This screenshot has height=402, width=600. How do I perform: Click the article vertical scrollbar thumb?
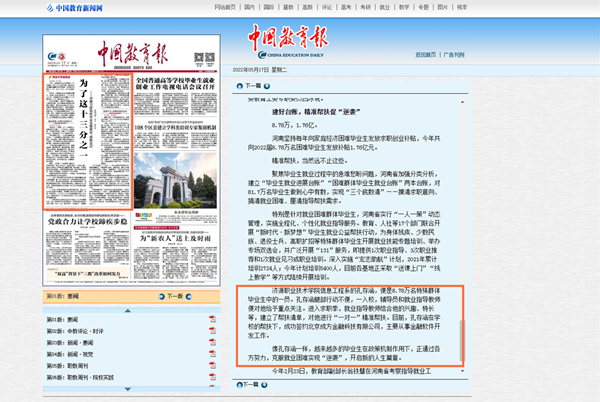tap(462, 340)
